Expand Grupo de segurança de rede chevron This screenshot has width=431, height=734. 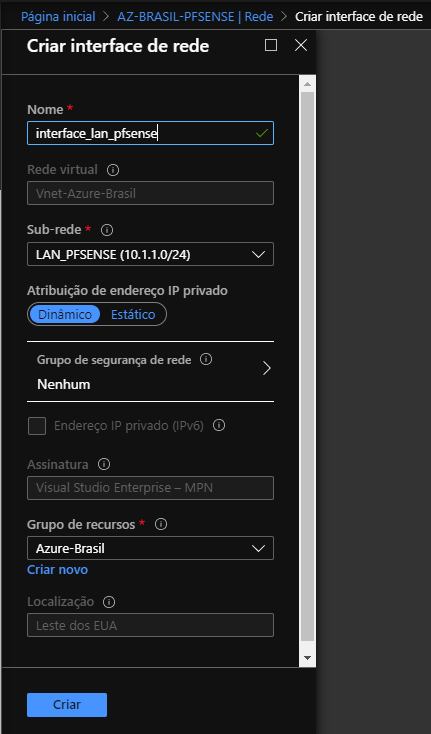(267, 368)
